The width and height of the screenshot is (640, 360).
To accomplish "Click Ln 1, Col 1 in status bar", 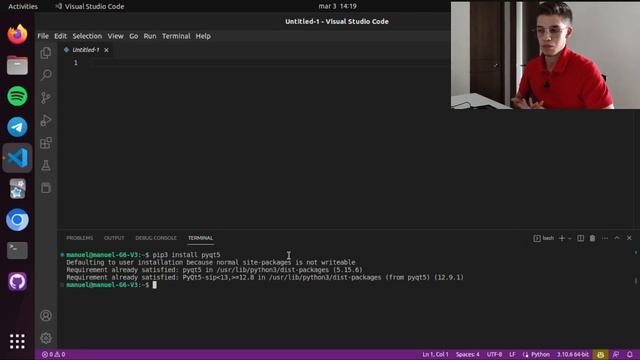I will pyautogui.click(x=435, y=354).
